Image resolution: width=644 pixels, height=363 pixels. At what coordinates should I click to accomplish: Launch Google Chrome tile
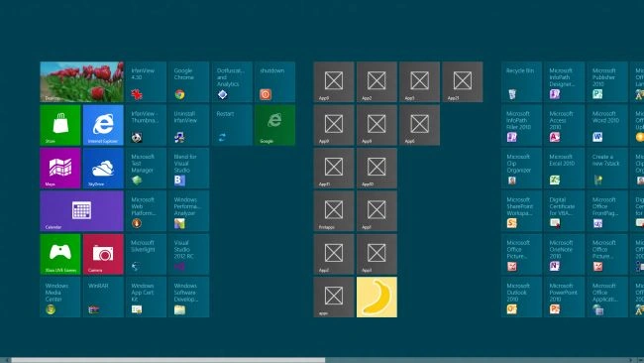coord(189,81)
